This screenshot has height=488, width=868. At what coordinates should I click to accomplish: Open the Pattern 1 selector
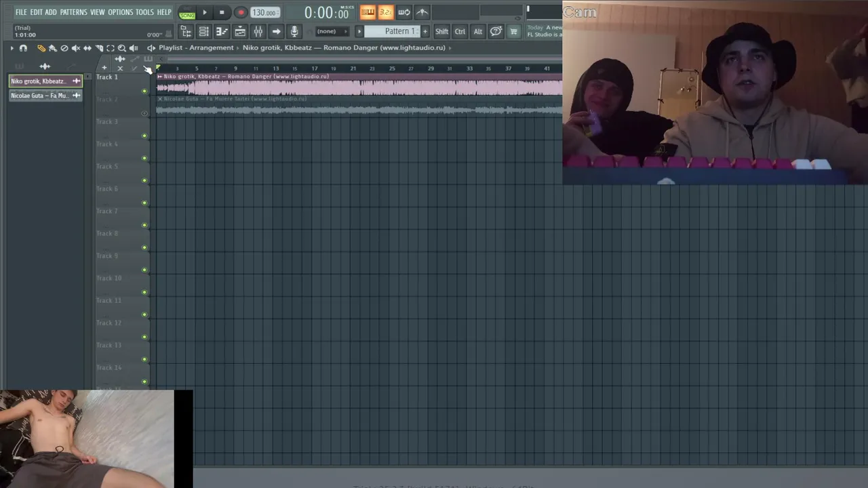click(392, 31)
